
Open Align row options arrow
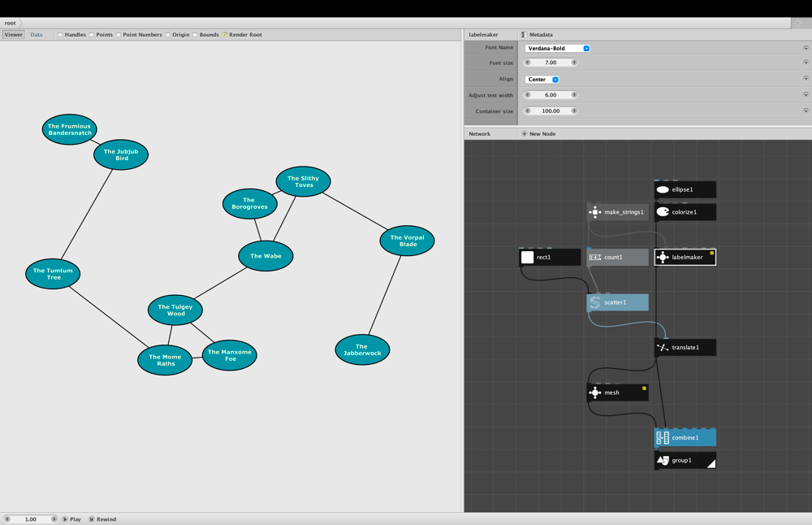806,78
